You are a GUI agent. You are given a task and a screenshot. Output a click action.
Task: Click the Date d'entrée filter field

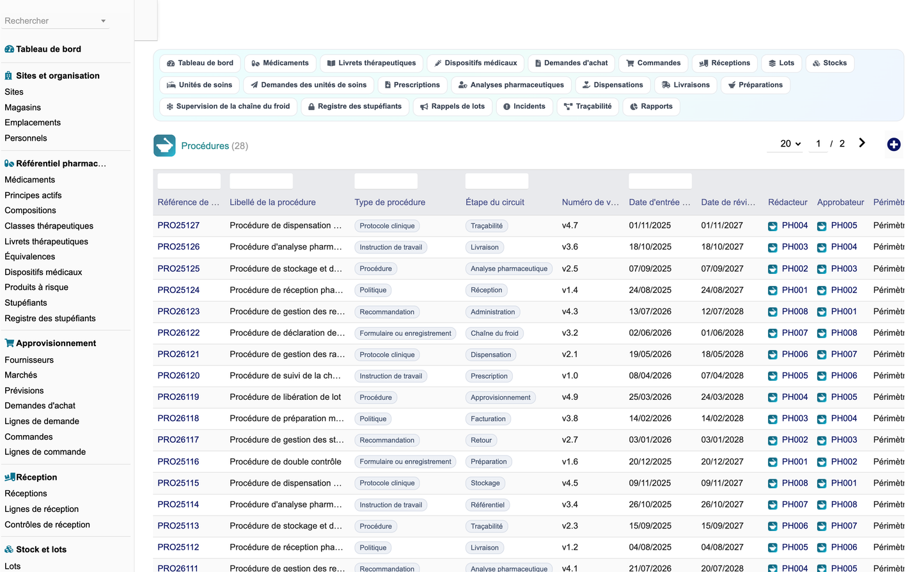661,181
